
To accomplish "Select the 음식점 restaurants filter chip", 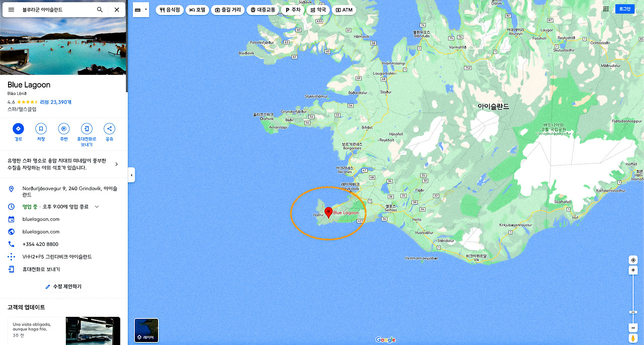I will tap(170, 10).
